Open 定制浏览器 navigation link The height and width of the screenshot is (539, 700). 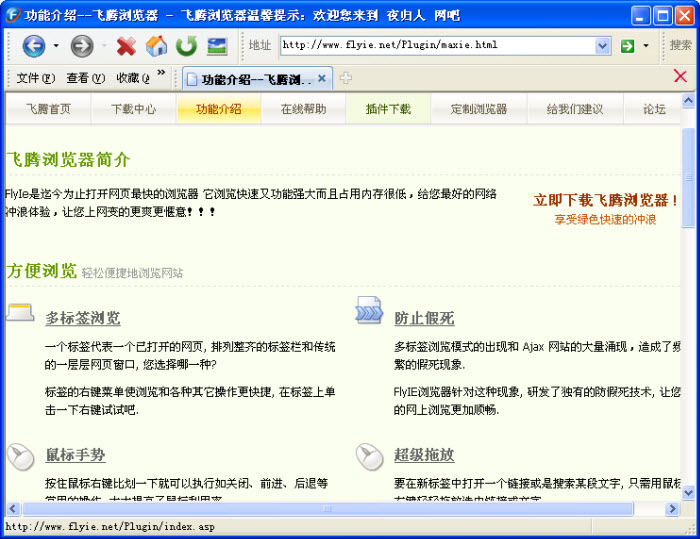pyautogui.click(x=479, y=109)
